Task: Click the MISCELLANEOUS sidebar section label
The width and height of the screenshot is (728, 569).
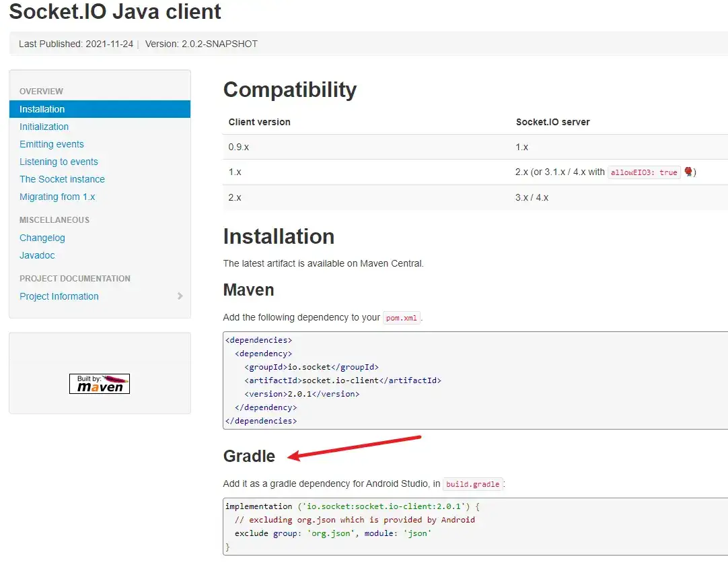Action: pyautogui.click(x=54, y=220)
